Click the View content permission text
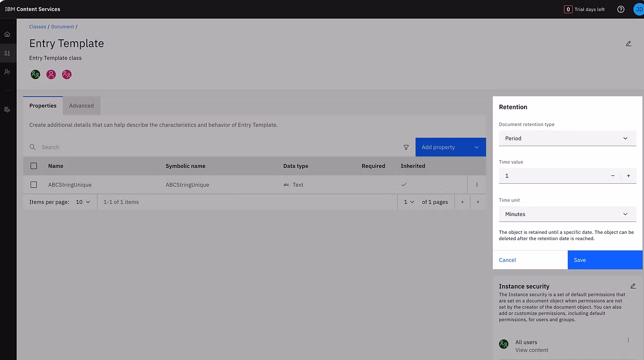This screenshot has width=644, height=360. pos(531,350)
